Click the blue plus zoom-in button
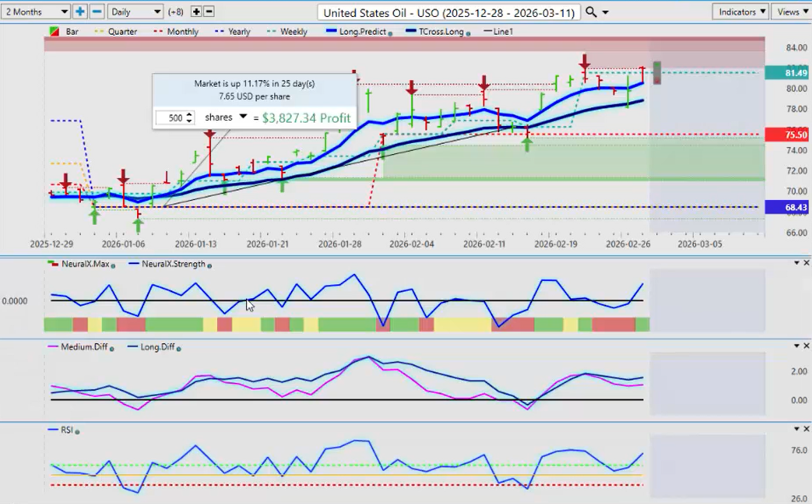This screenshot has height=504, width=812. 80,12
